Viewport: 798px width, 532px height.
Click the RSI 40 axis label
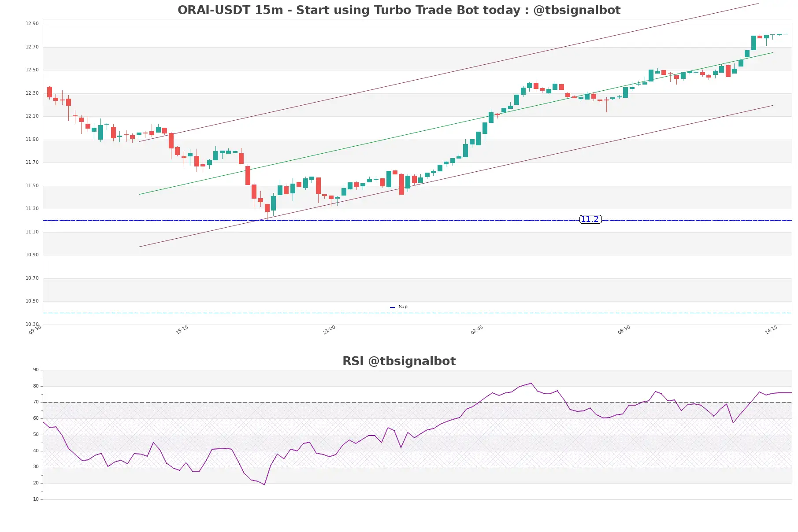36,451
